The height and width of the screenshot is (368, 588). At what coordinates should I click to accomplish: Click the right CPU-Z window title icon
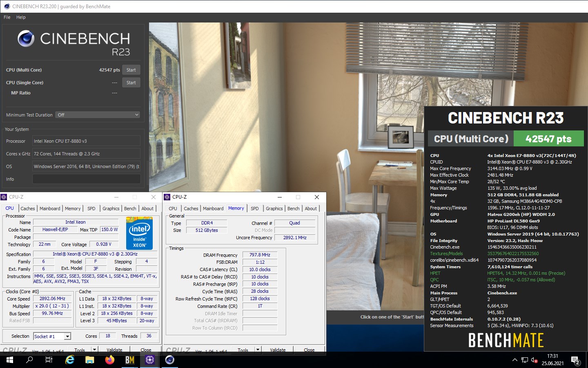(x=167, y=197)
